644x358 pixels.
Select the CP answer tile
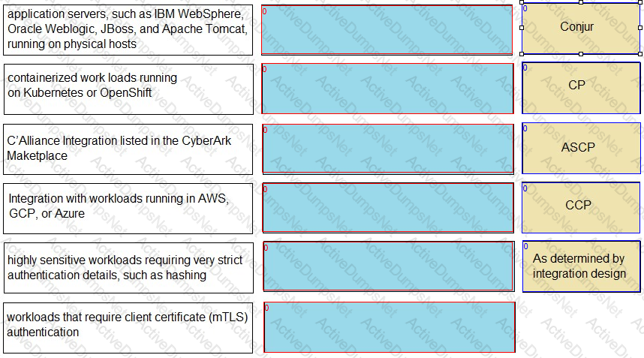(581, 88)
